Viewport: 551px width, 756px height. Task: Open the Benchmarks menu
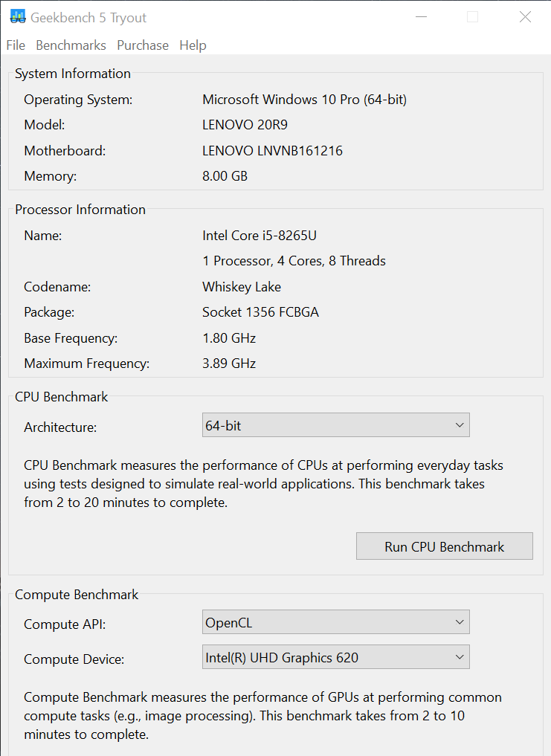[71, 45]
